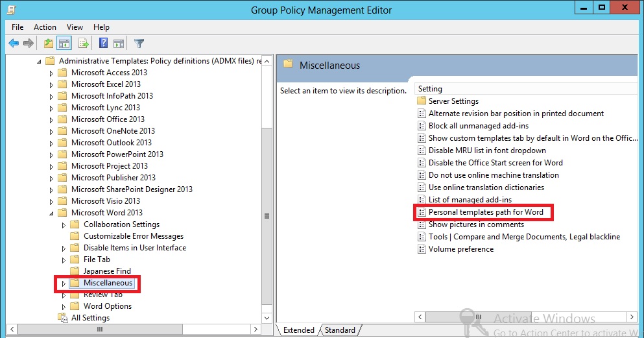This screenshot has height=338, width=644.
Task: Select Microsoft Publisher 2013 in tree
Action: [x=113, y=178]
